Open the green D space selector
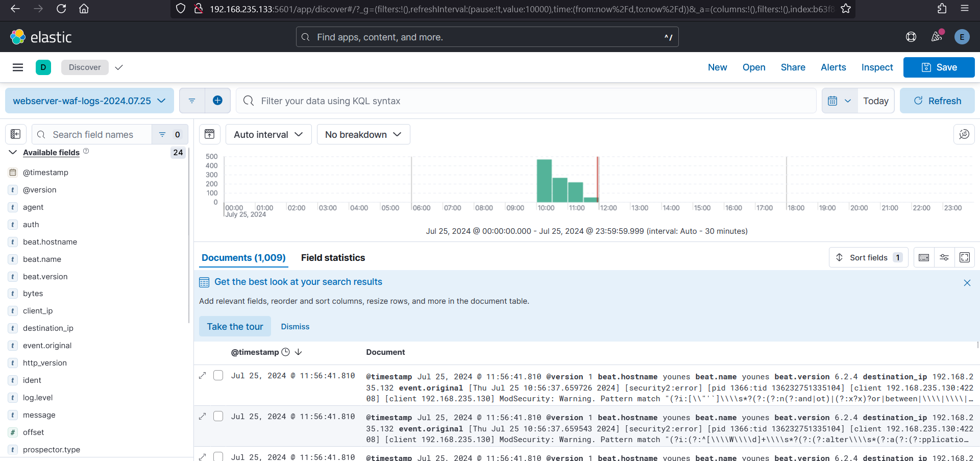Viewport: 980px width, 461px height. pos(43,67)
